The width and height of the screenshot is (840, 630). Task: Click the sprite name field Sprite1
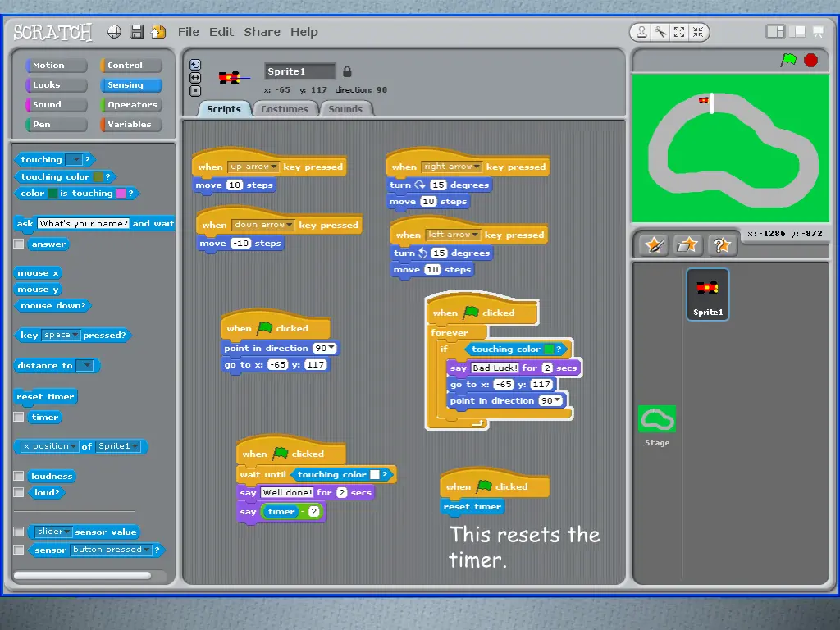point(300,71)
